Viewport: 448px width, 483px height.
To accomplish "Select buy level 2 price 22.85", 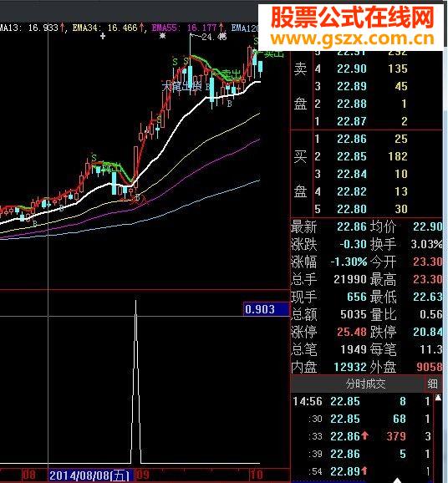I will pos(352,156).
